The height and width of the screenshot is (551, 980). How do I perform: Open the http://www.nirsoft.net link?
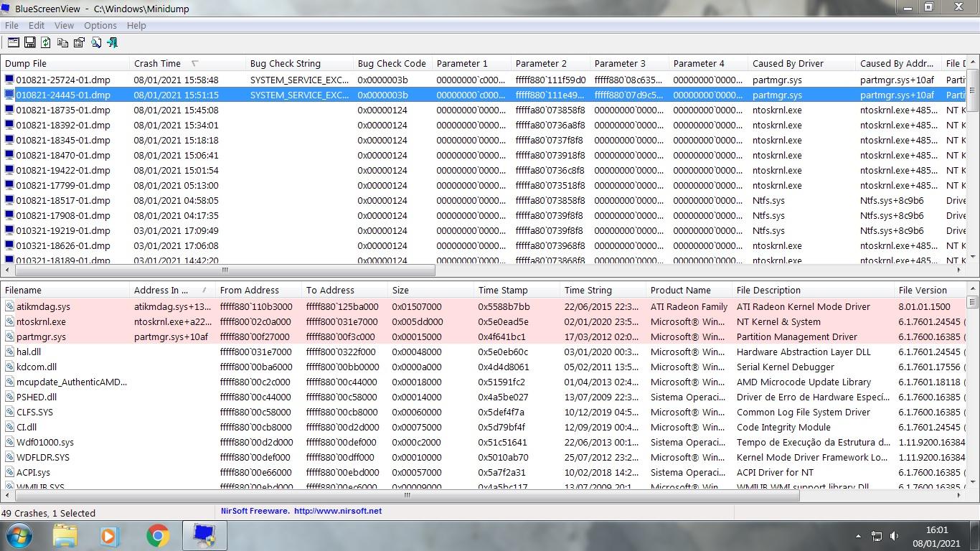[337, 511]
